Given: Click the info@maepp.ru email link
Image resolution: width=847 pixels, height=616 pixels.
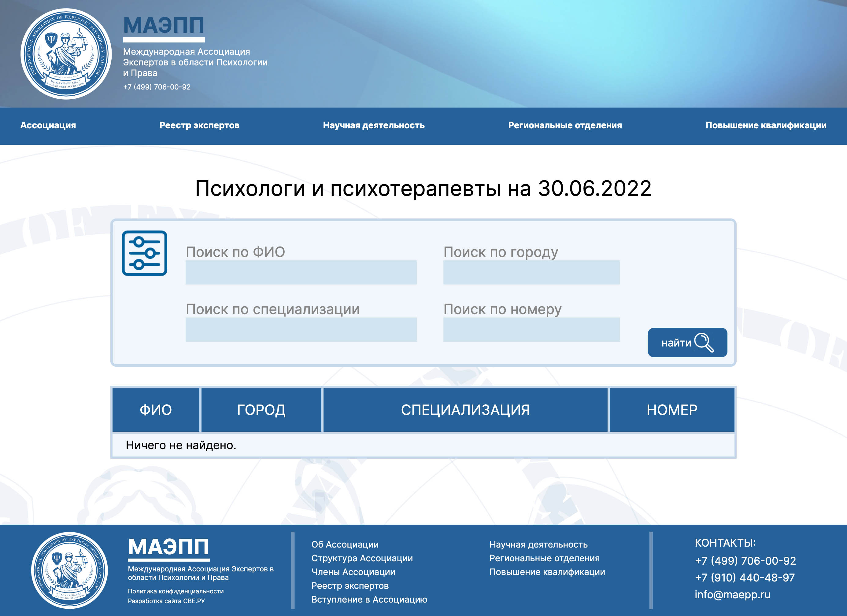Looking at the screenshot, I should tap(732, 595).
